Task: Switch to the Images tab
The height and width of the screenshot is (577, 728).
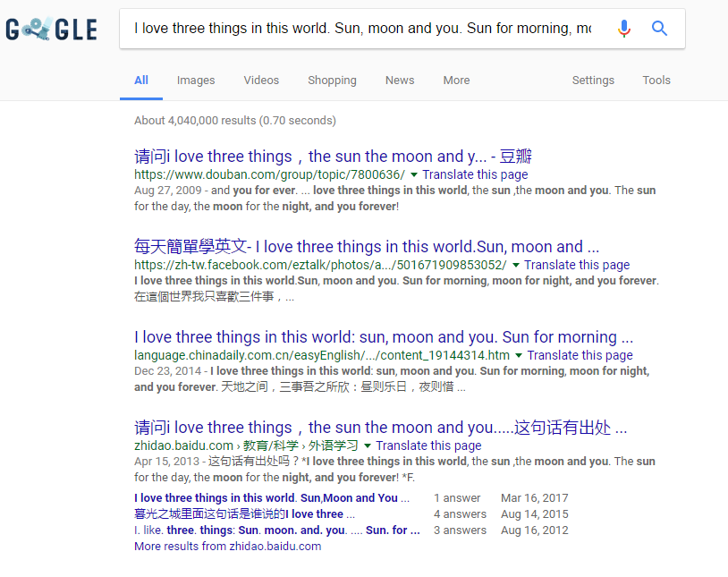Action: coord(196,81)
